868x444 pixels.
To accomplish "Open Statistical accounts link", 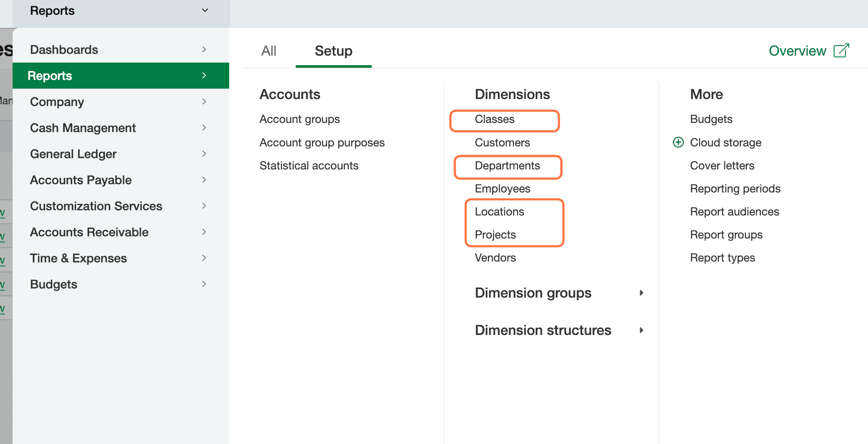I will coord(309,166).
